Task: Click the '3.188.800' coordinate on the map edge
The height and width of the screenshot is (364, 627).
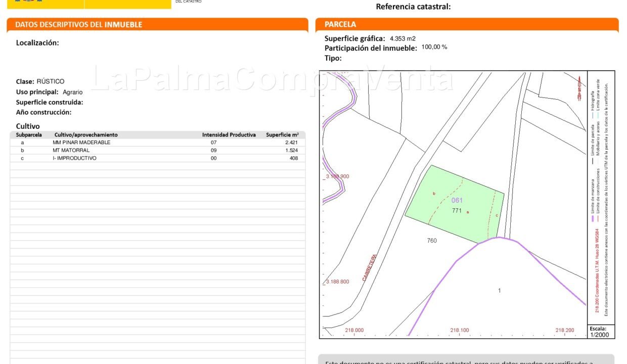Action: click(x=337, y=282)
